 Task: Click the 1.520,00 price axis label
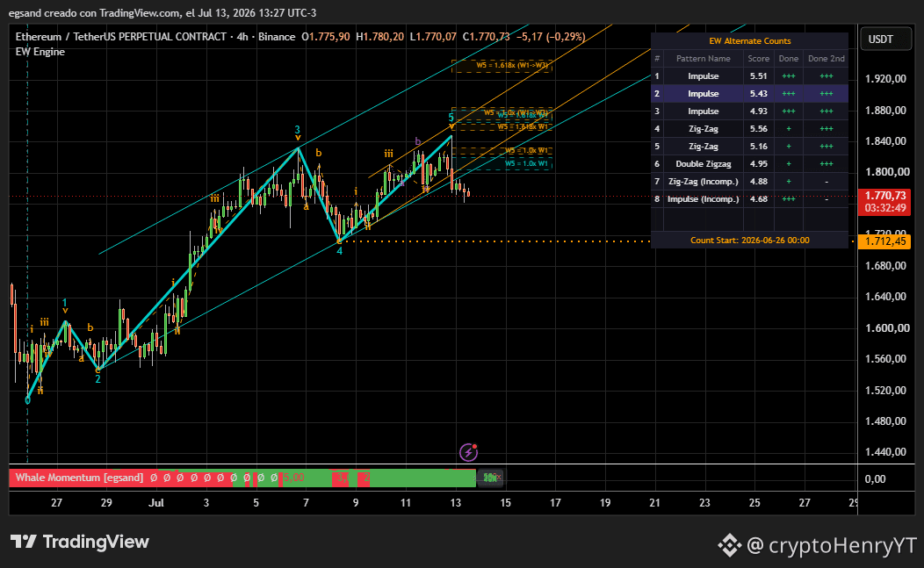point(885,390)
